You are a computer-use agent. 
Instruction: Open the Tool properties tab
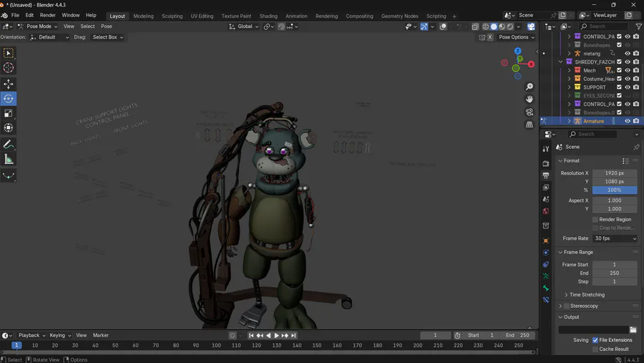[546, 149]
